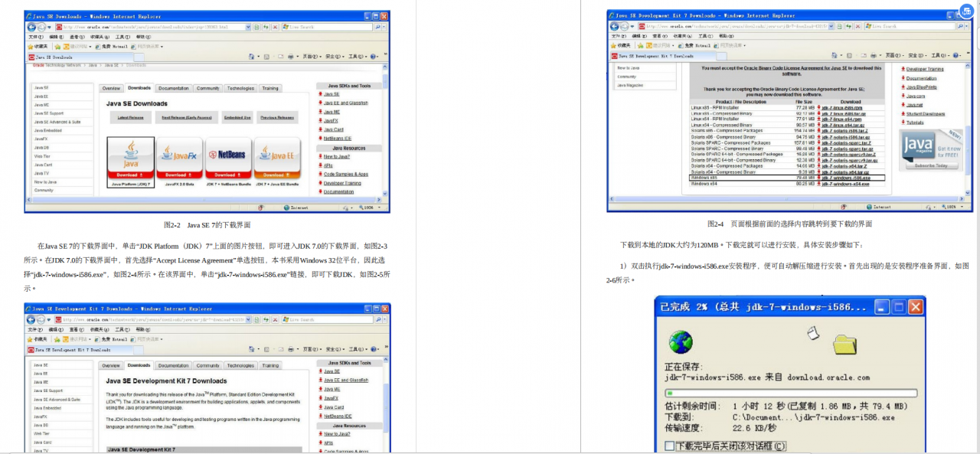Click Home icon in Figure 2-4 command bar
The image size is (980, 454).
[x=835, y=56]
